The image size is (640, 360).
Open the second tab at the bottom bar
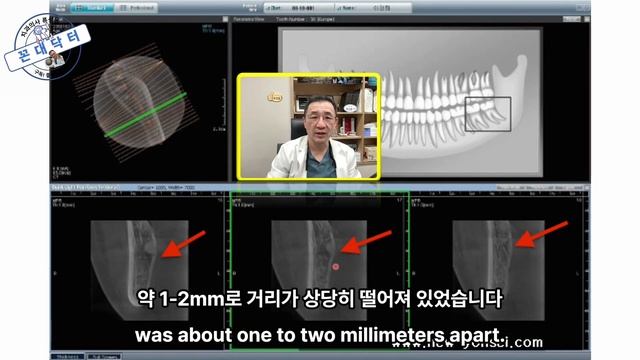104,357
